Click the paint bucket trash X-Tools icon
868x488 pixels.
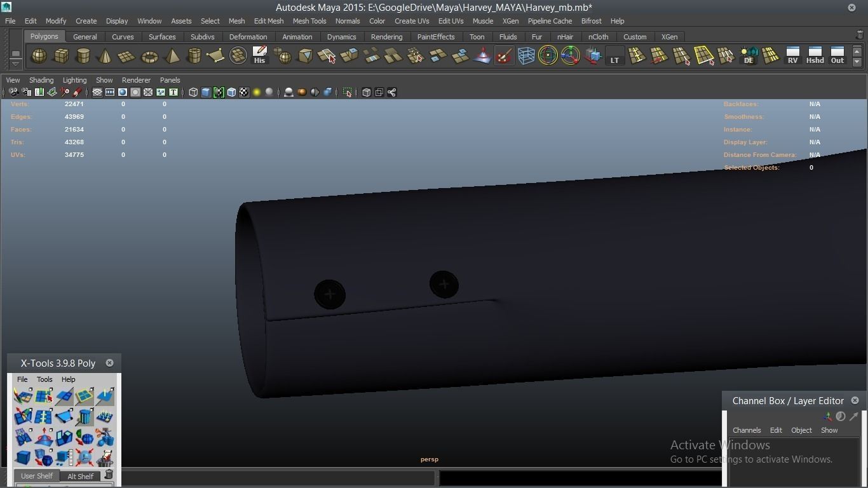(x=105, y=457)
